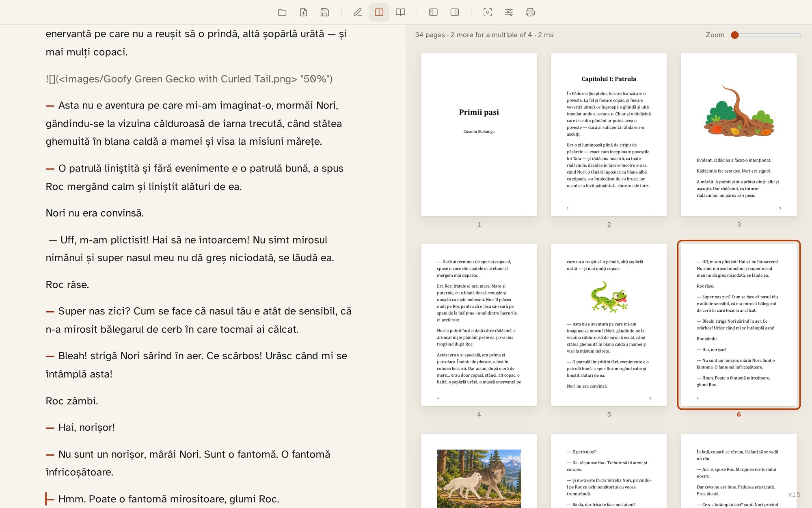
Task: Click paragraph 'Nu sunt un norișor, mârâi Nori'
Action: [188, 463]
